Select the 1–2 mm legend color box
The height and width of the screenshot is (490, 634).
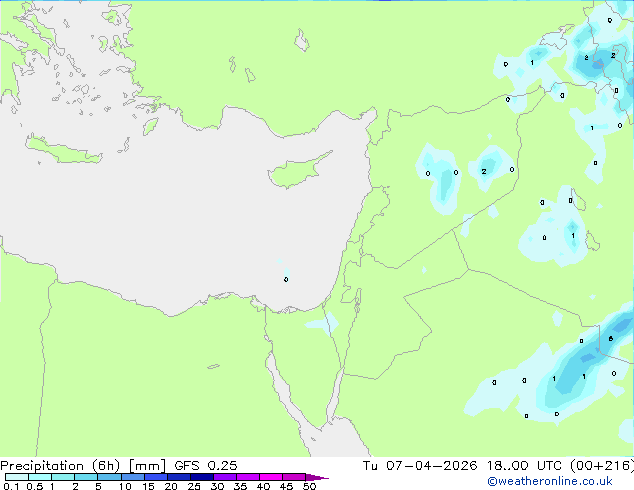(x=63, y=477)
